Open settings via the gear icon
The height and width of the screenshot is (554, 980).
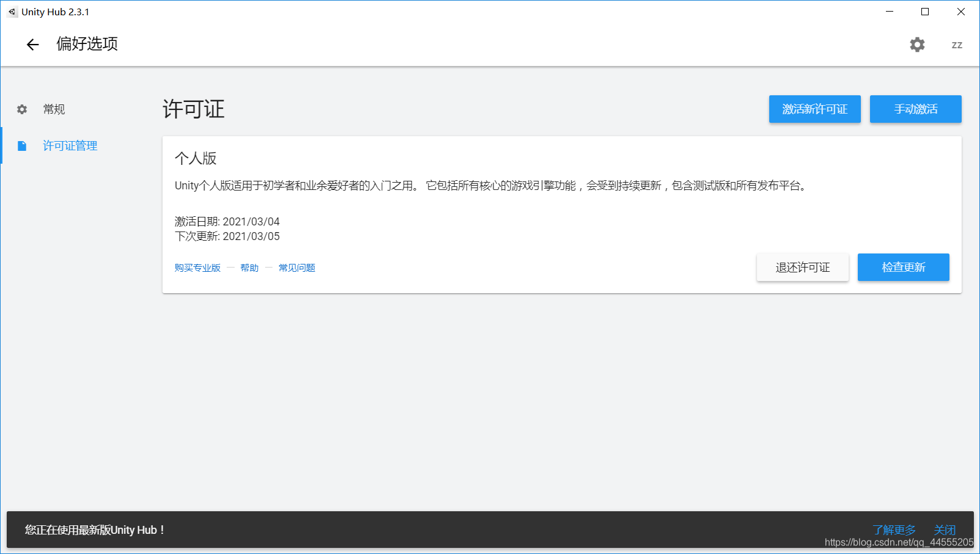pos(917,45)
